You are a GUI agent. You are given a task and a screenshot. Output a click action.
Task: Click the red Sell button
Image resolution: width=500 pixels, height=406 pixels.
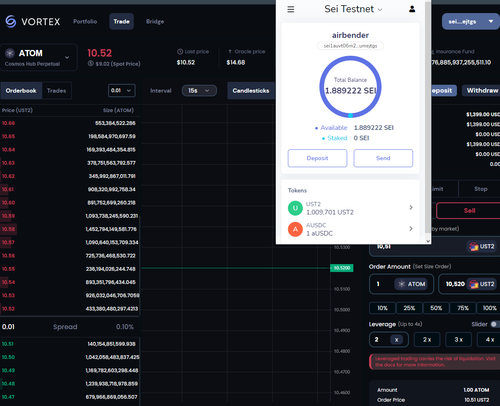[469, 210]
